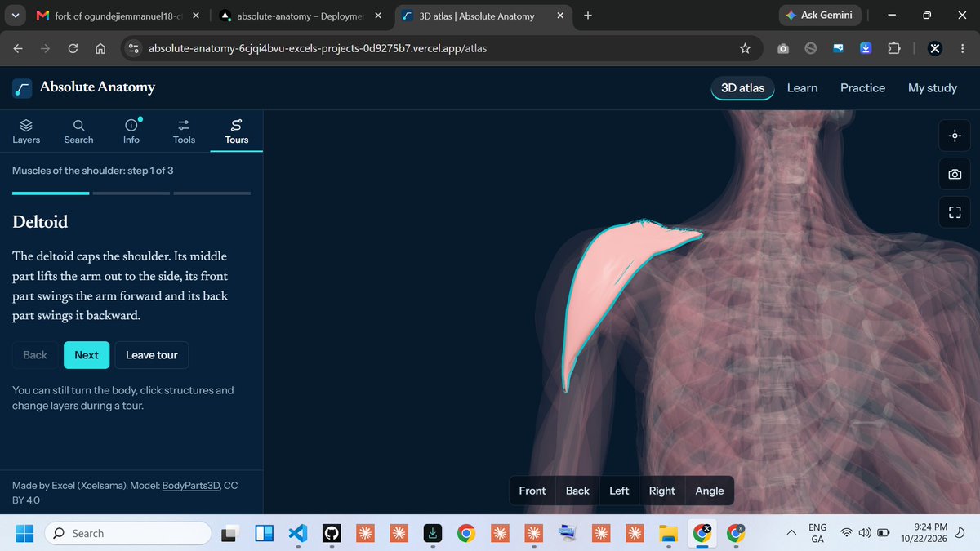This screenshot has height=551, width=980.
Task: Open the Windows Start menu
Action: point(24,533)
